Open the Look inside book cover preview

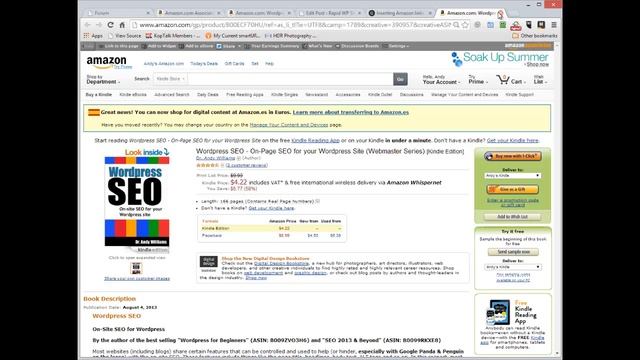click(x=137, y=201)
